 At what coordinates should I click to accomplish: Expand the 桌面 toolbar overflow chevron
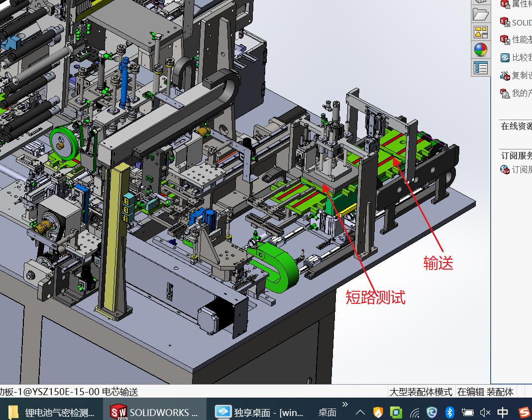tap(345, 404)
